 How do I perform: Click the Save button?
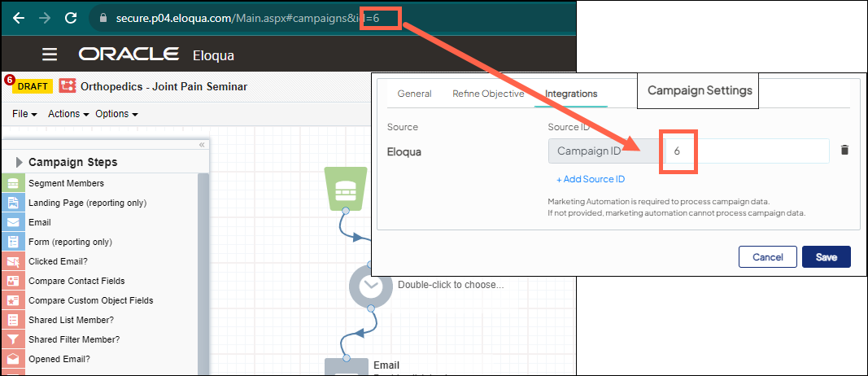[x=826, y=257]
